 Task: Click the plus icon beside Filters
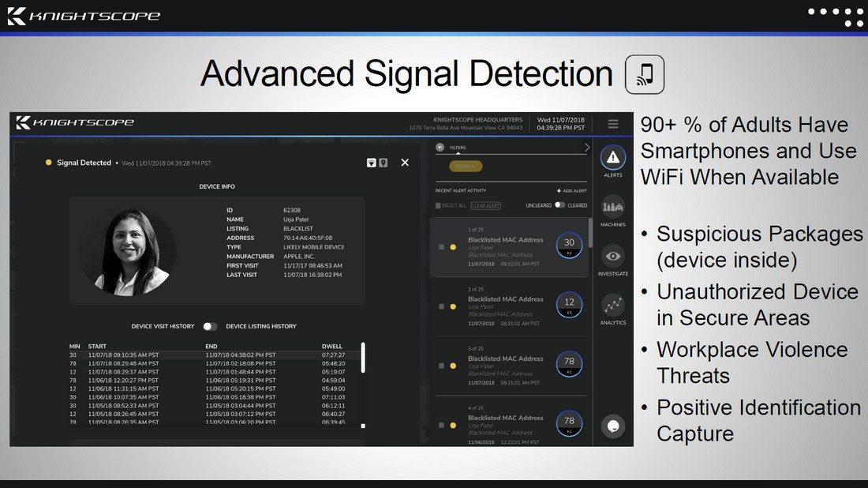[440, 148]
